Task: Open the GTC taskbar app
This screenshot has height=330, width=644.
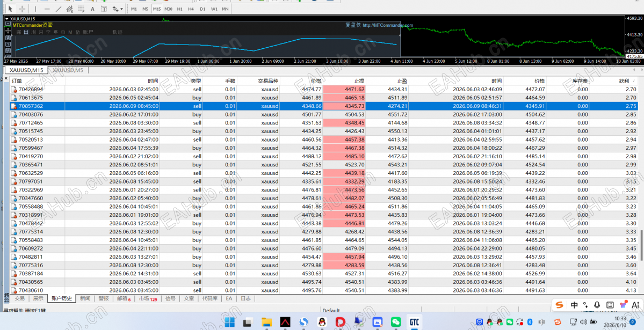Action: click(x=414, y=322)
